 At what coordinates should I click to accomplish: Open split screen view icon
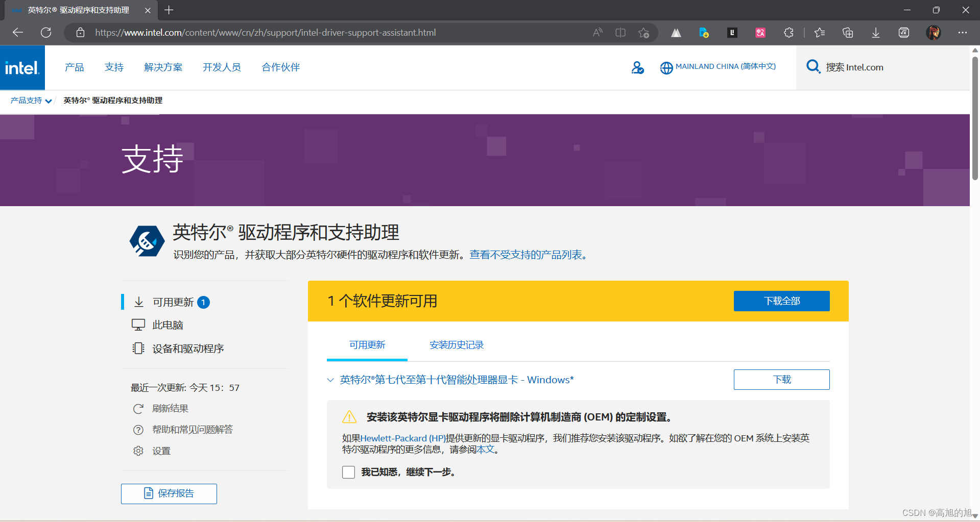(x=620, y=33)
